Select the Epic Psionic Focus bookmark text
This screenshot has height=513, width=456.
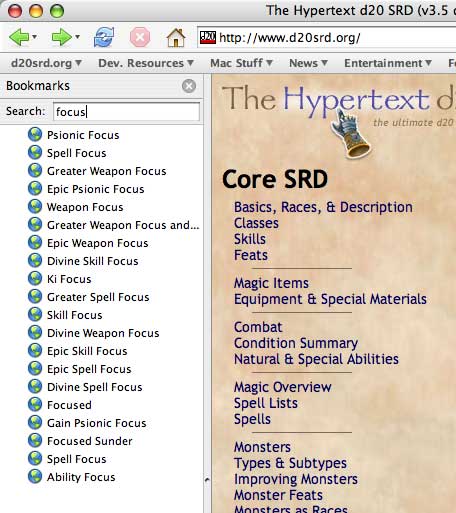click(x=96, y=189)
